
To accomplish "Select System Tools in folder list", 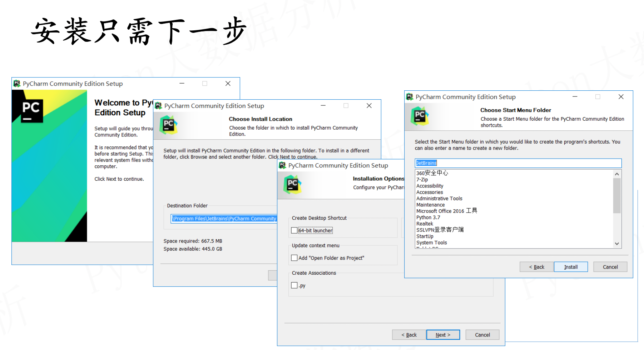I will (x=432, y=243).
